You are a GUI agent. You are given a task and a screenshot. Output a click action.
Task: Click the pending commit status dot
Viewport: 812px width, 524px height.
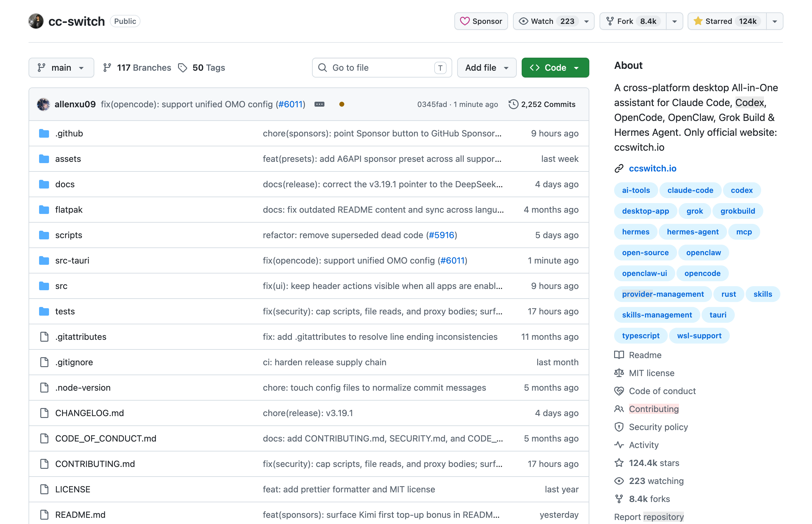pos(342,104)
